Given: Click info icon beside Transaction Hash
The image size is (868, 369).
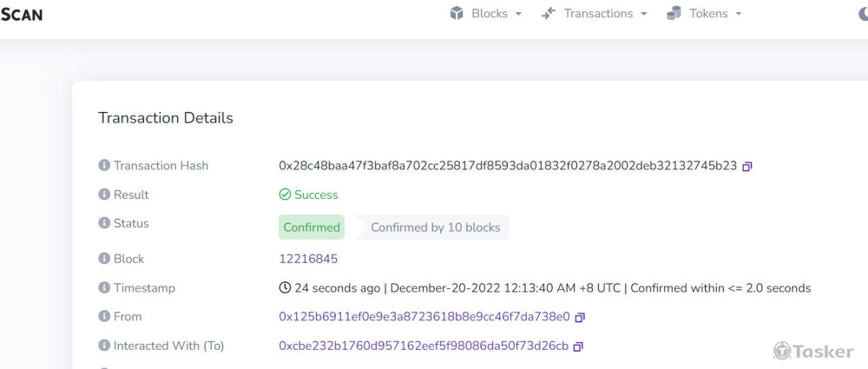Looking at the screenshot, I should coord(104,166).
